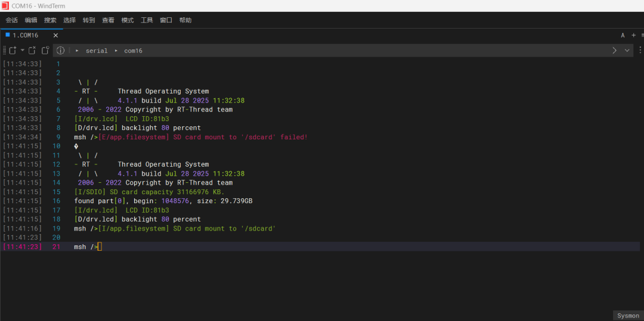Click the close session icon in toolbar

[x=32, y=51]
